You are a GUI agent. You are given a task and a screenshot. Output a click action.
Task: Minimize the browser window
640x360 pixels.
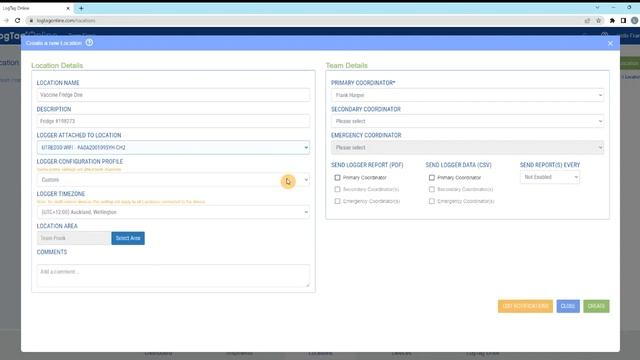(613, 8)
